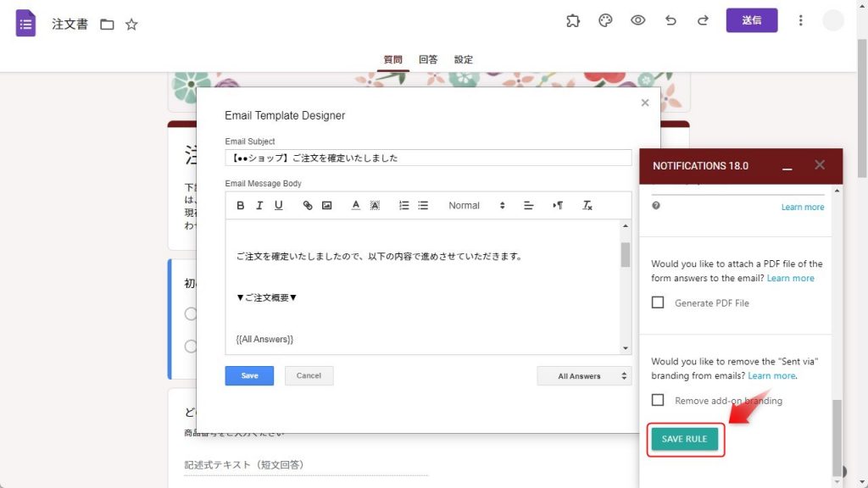Open the help question mark icon
The image size is (868, 488).
click(656, 205)
